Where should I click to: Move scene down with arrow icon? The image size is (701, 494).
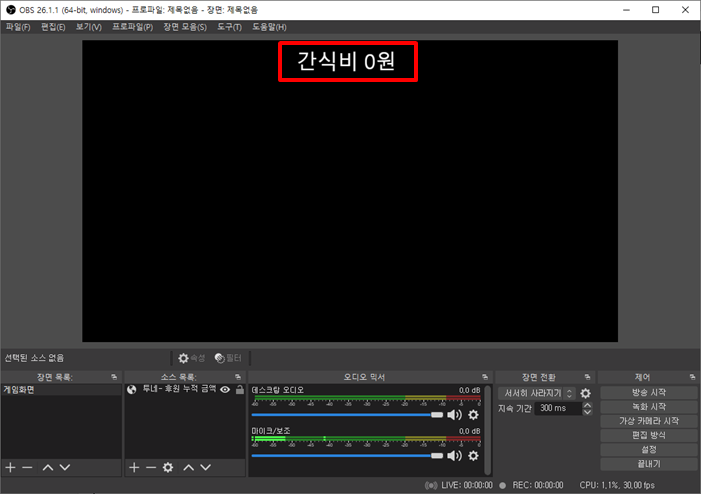point(65,468)
